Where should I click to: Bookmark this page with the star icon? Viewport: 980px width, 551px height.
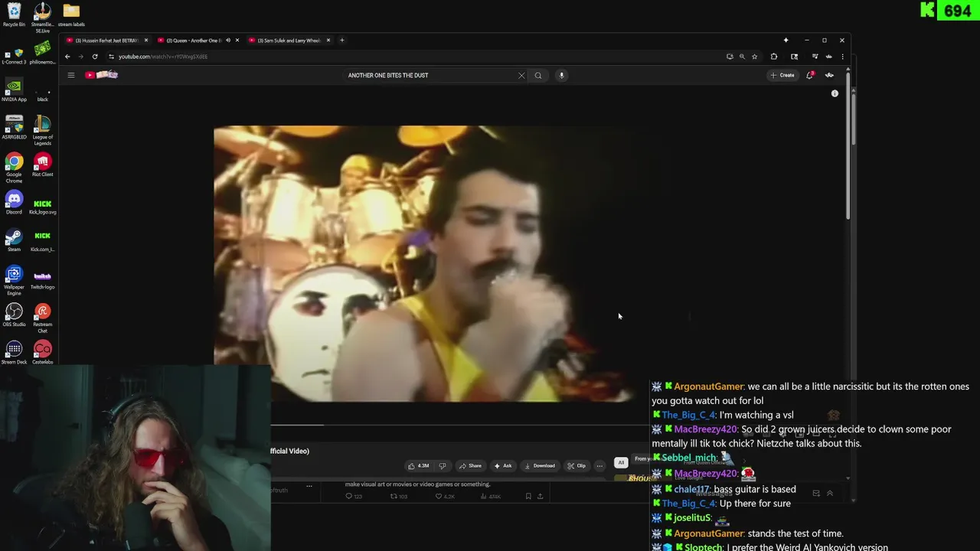tap(754, 57)
